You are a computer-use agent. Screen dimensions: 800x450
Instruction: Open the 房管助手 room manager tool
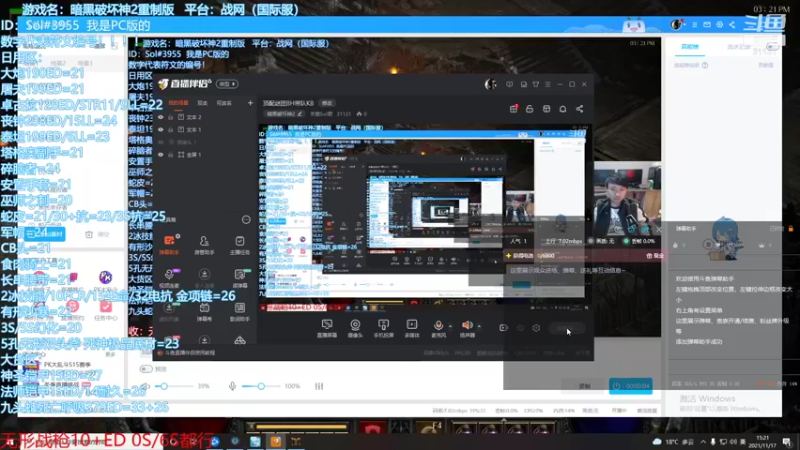click(204, 244)
